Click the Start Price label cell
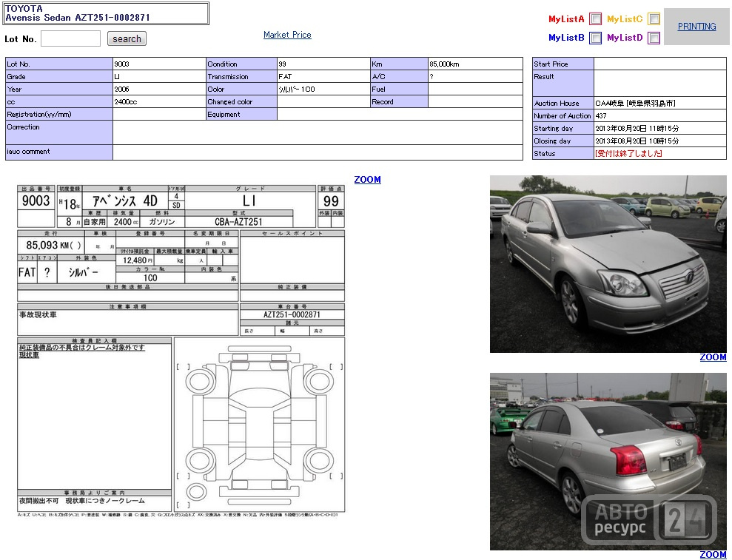This screenshot has height=560, width=732. pos(563,64)
